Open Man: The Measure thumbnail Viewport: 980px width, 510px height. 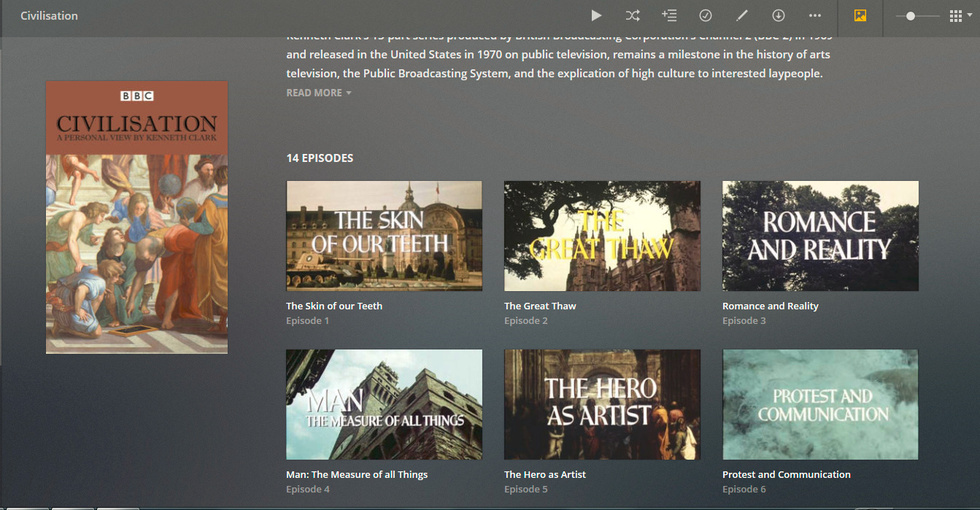click(x=384, y=404)
